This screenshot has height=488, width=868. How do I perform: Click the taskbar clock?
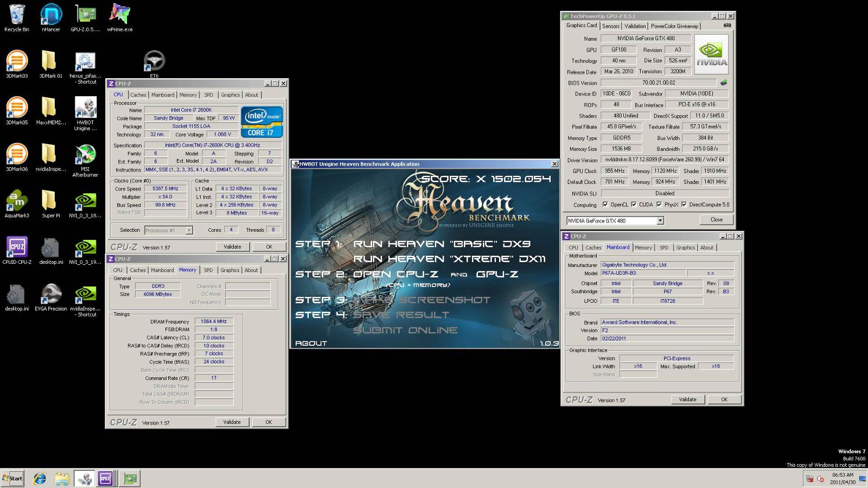(x=843, y=478)
